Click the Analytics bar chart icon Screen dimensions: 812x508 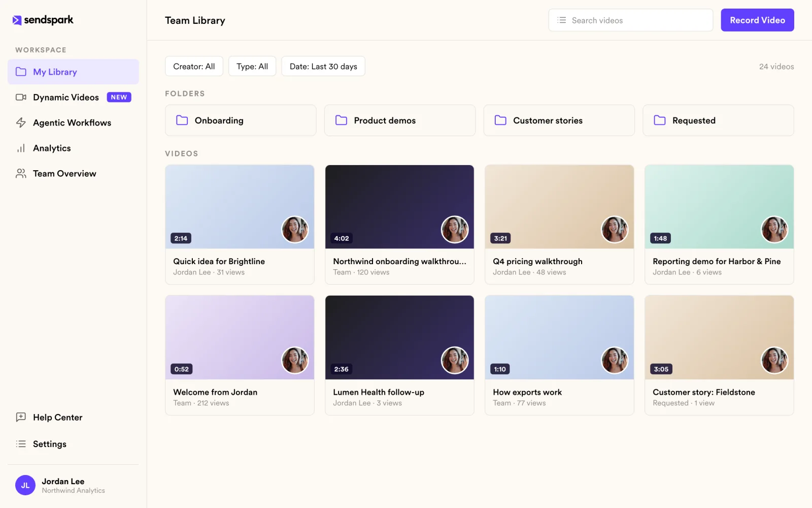pos(21,148)
